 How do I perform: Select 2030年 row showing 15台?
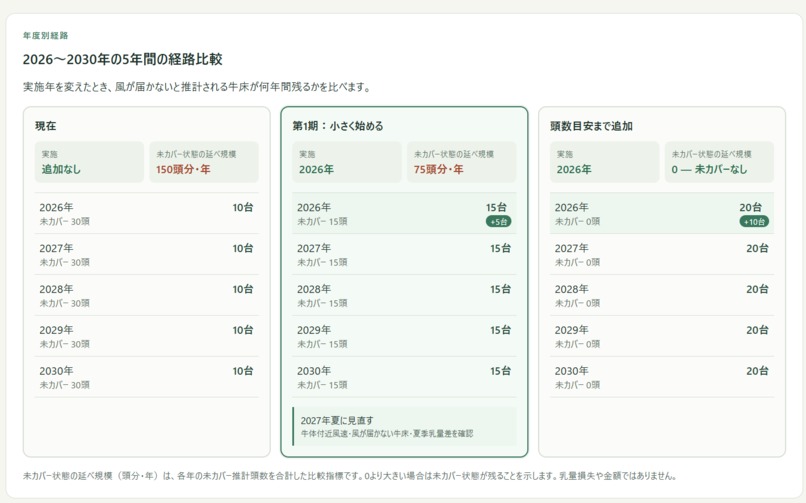pyautogui.click(x=404, y=377)
